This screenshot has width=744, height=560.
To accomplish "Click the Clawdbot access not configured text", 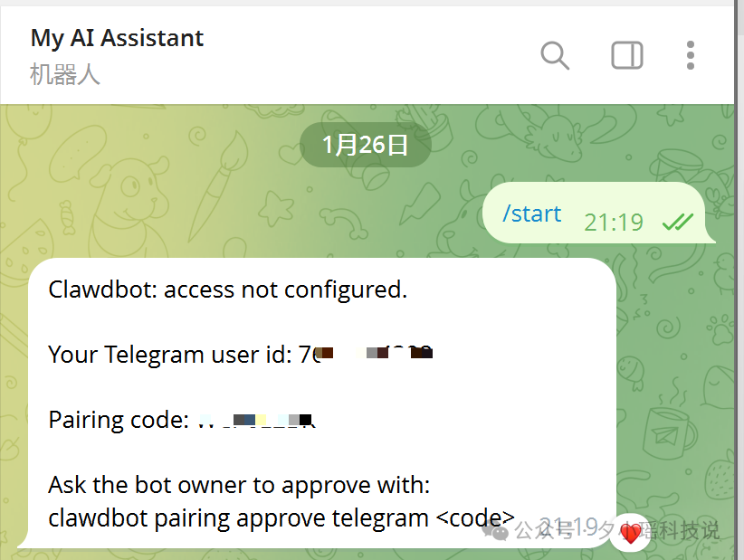I will click(228, 289).
